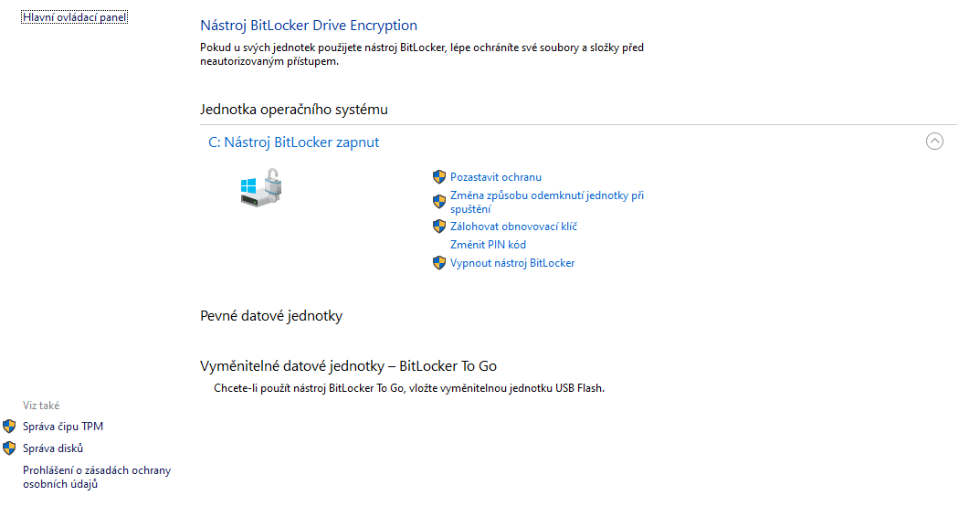Image resolution: width=980 pixels, height=506 pixels.
Task: Click shield icon beside Zálohovat obnovovací klíč
Action: 439,227
